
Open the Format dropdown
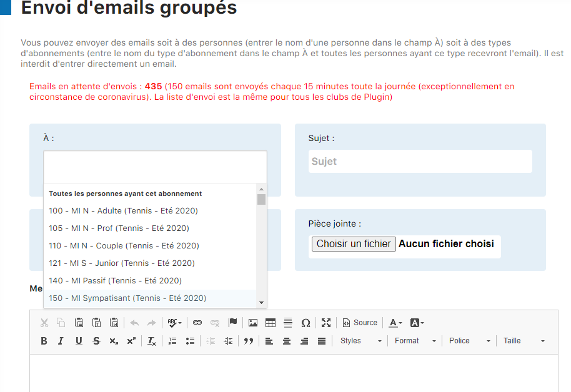point(415,341)
